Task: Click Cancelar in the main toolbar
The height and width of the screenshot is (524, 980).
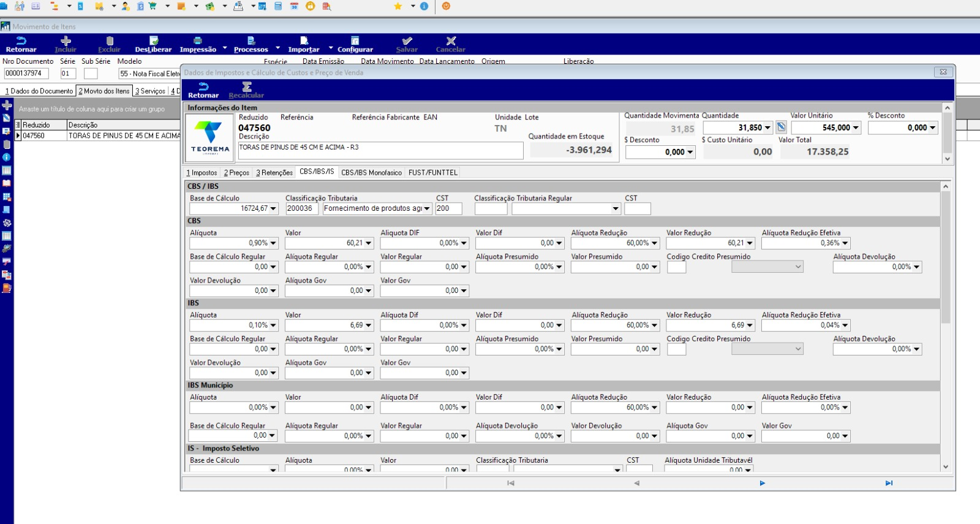Action: pos(451,44)
